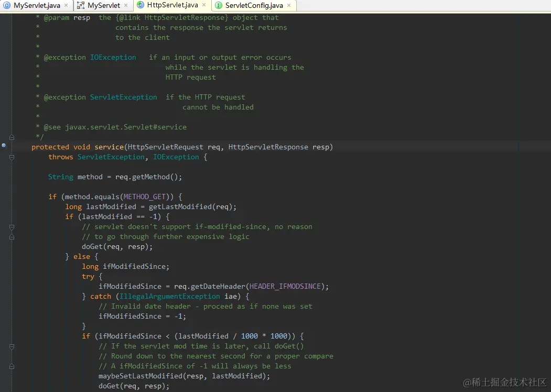551x392 pixels.
Task: Close the MyServlet diagram tab
Action: click(126, 5)
